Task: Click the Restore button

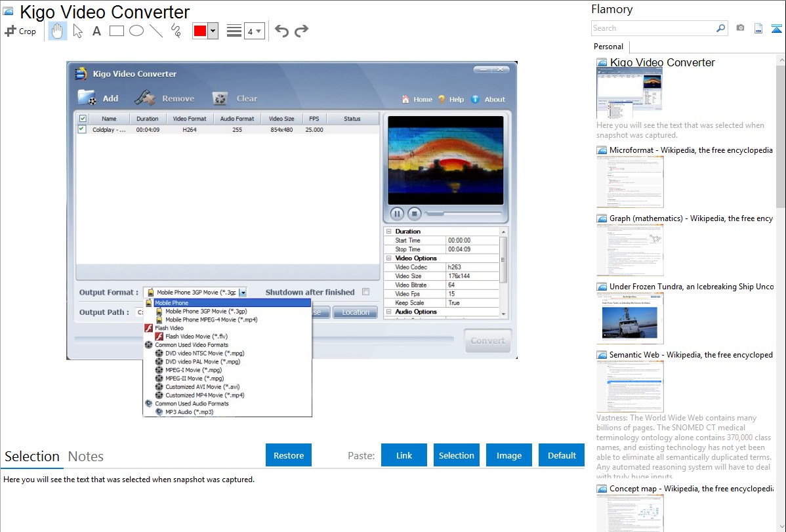Action: pos(289,455)
